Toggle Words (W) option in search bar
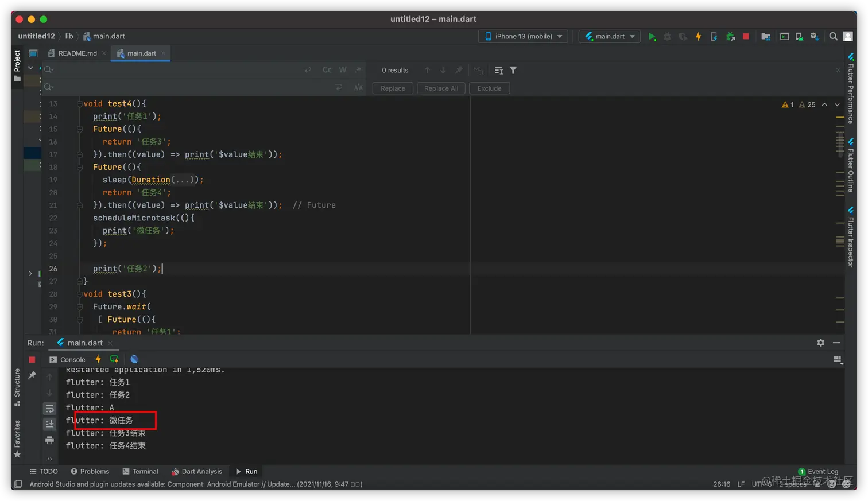This screenshot has width=868, height=501. coord(343,69)
